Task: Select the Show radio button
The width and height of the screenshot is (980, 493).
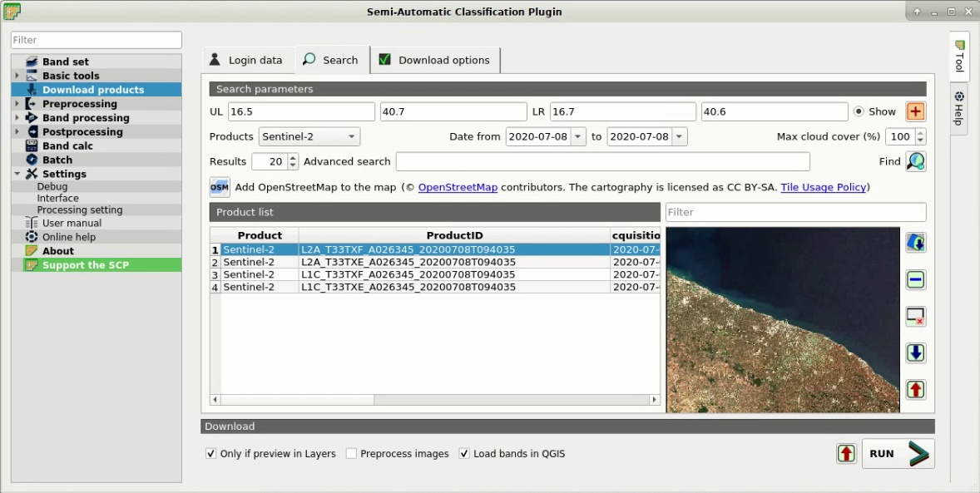Action: (x=859, y=112)
